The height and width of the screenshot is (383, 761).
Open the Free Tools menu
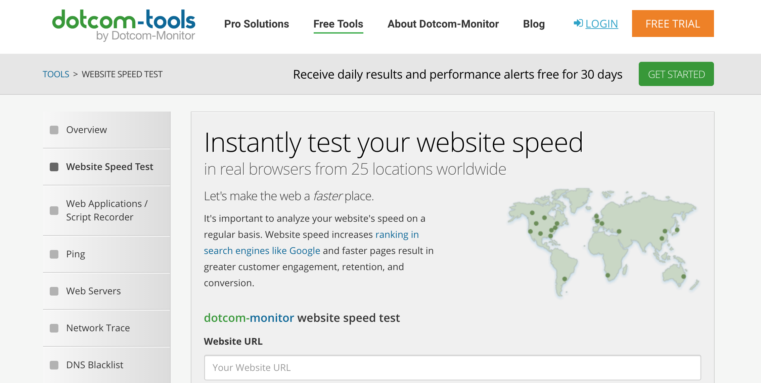tap(338, 24)
